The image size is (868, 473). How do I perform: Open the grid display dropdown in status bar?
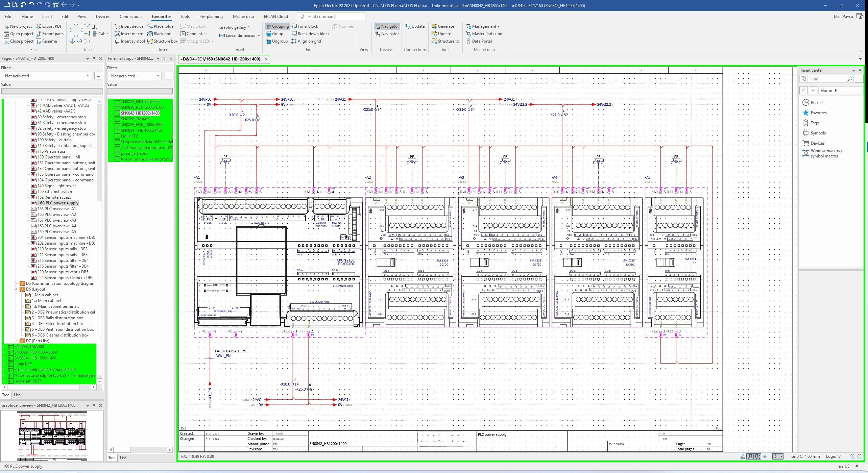(x=778, y=456)
